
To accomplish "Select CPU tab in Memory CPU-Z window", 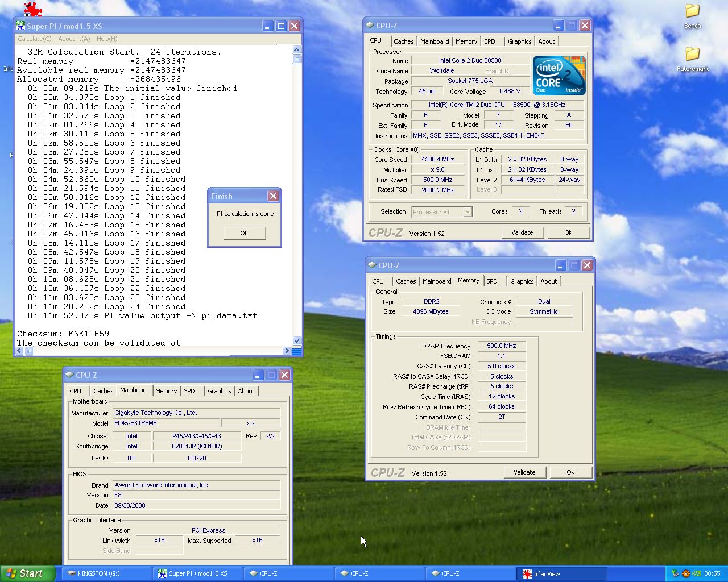I will (378, 281).
